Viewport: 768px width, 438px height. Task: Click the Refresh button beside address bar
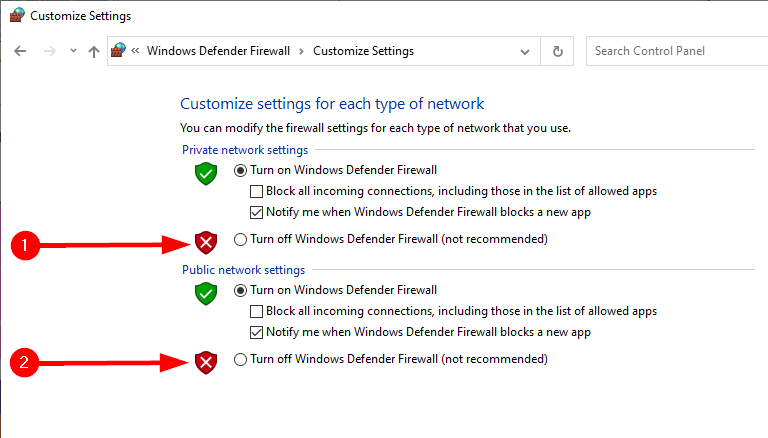[x=558, y=51]
